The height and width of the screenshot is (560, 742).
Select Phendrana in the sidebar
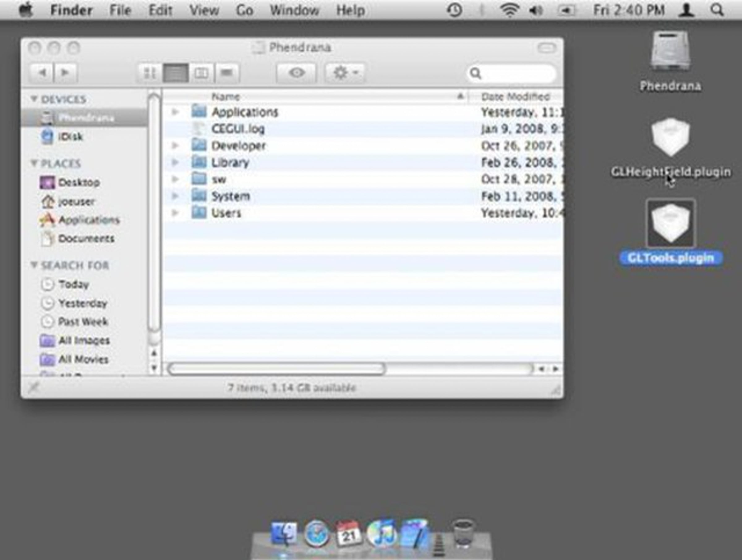point(84,118)
